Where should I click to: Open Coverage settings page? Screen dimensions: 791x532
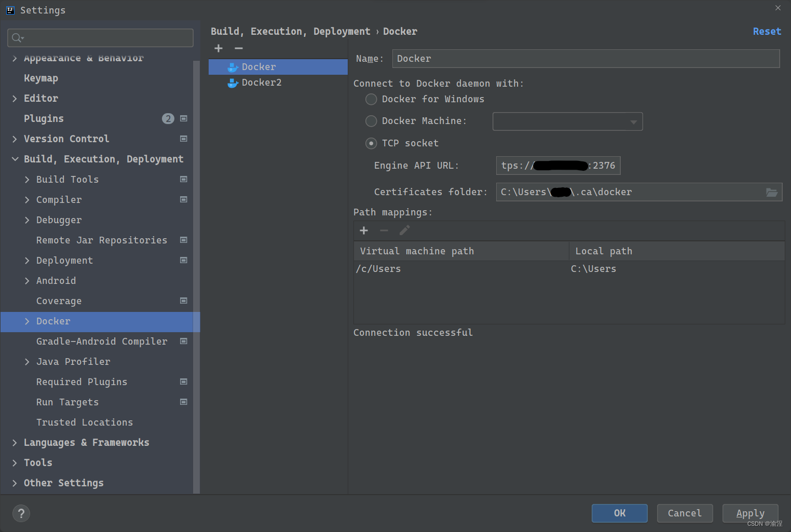click(59, 301)
